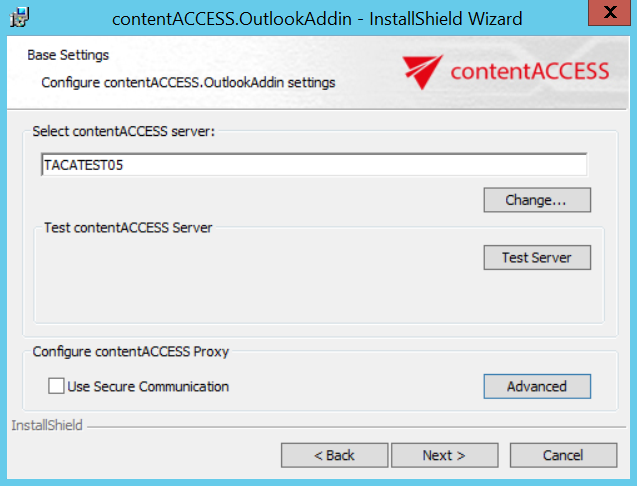
Task: Proceed with the Next > button
Action: click(444, 456)
